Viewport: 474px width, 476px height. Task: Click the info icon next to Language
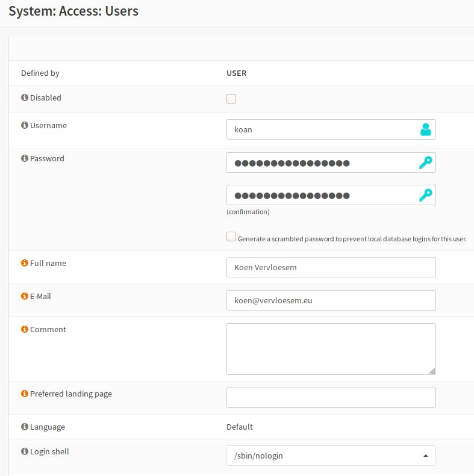tap(25, 427)
